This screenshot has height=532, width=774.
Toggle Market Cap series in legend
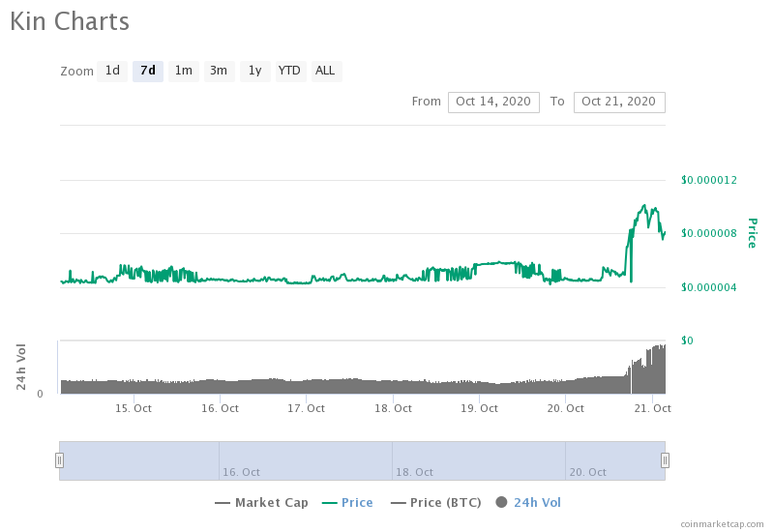[x=261, y=503]
